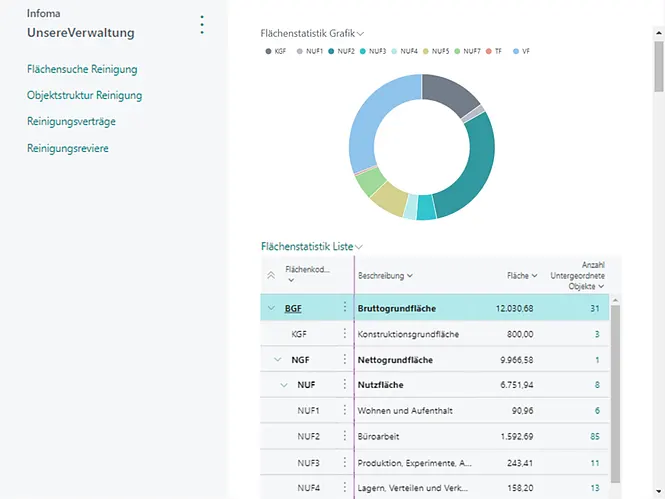Open row options for the NUF4 row
The image size is (665, 499).
pos(345,489)
